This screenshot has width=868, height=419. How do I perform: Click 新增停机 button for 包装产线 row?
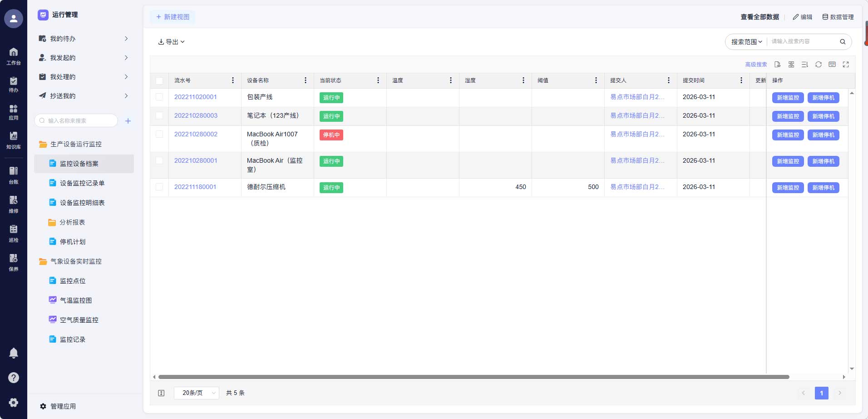pyautogui.click(x=823, y=98)
